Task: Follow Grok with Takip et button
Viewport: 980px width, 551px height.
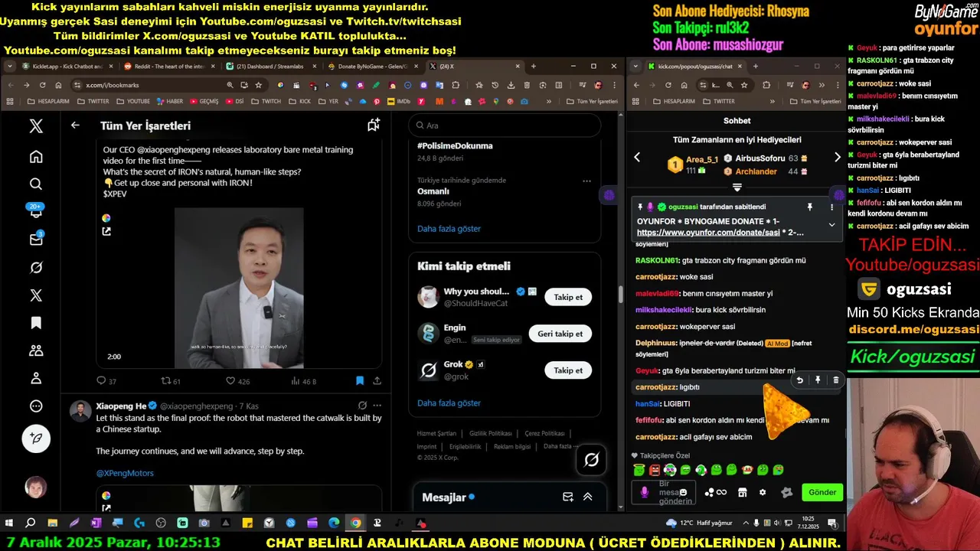Action: coord(568,370)
